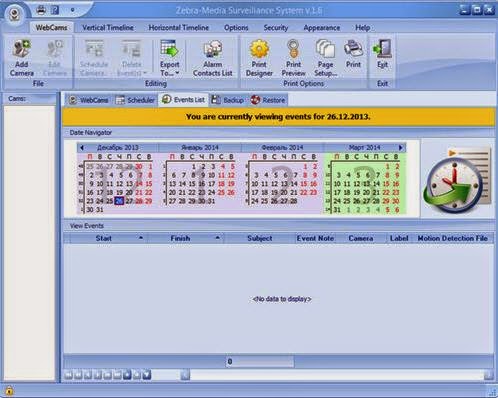
Task: Open the Options ribbon tab
Action: [x=236, y=28]
